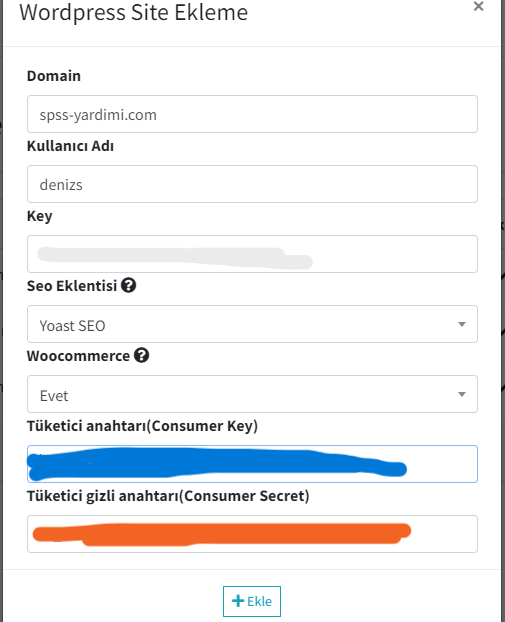Image resolution: width=505 pixels, height=622 pixels.
Task: Click inside the Key input field
Action: pos(252,254)
